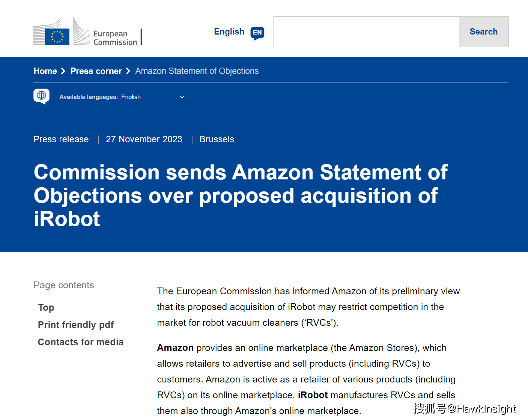
Task: Focus the site search text field
Action: [x=366, y=32]
